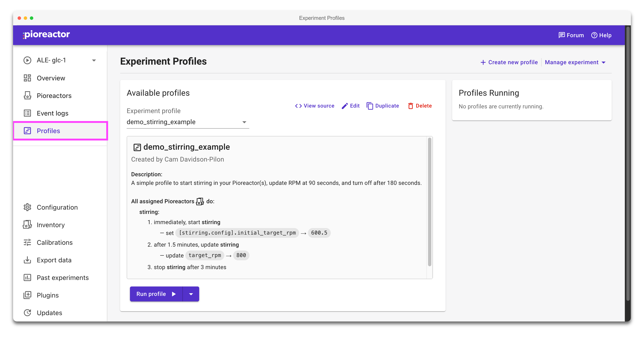This screenshot has width=644, height=337.
Task: Open the Manage experiment menu
Action: coord(575,62)
